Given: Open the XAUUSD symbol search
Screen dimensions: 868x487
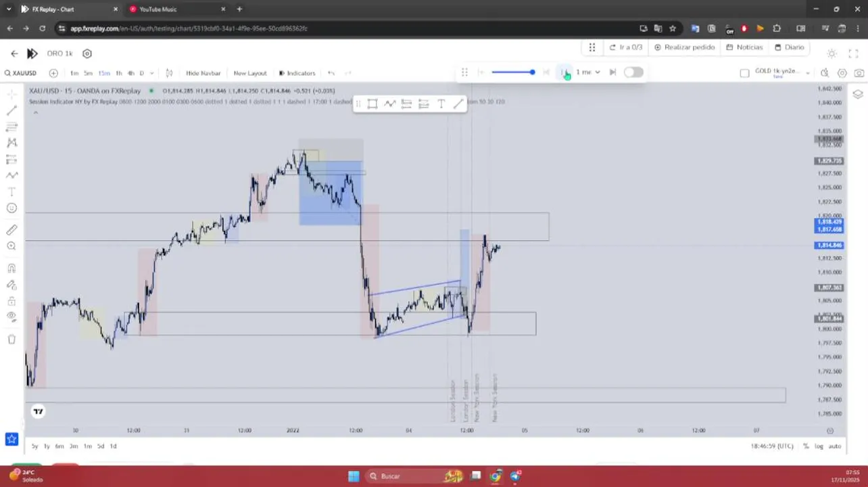Looking at the screenshot, I should [21, 73].
